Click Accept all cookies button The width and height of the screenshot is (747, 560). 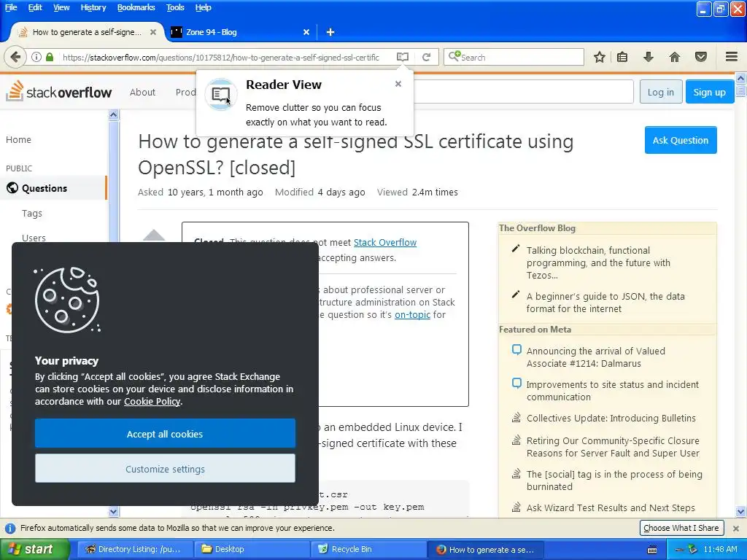click(x=165, y=433)
